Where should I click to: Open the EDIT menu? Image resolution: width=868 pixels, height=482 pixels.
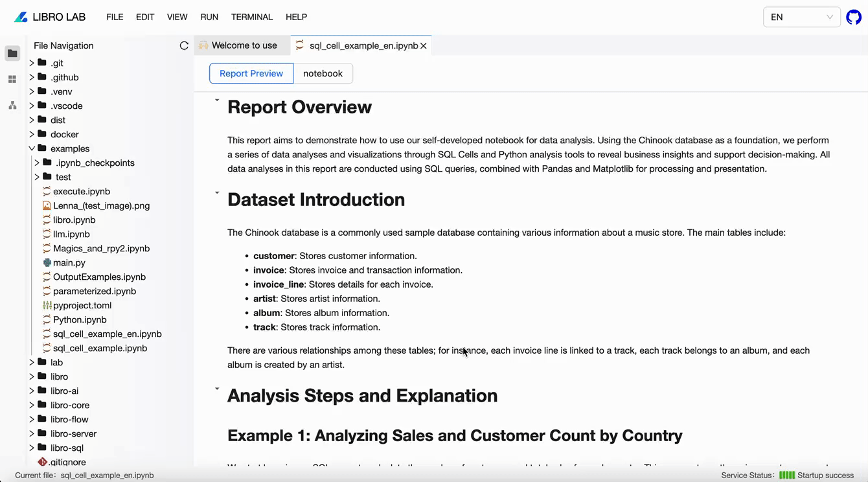coord(145,17)
